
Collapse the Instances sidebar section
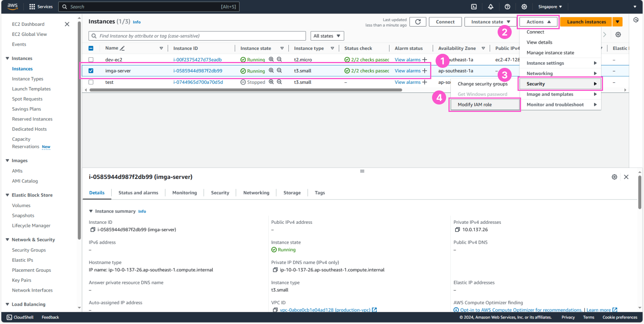[7, 58]
